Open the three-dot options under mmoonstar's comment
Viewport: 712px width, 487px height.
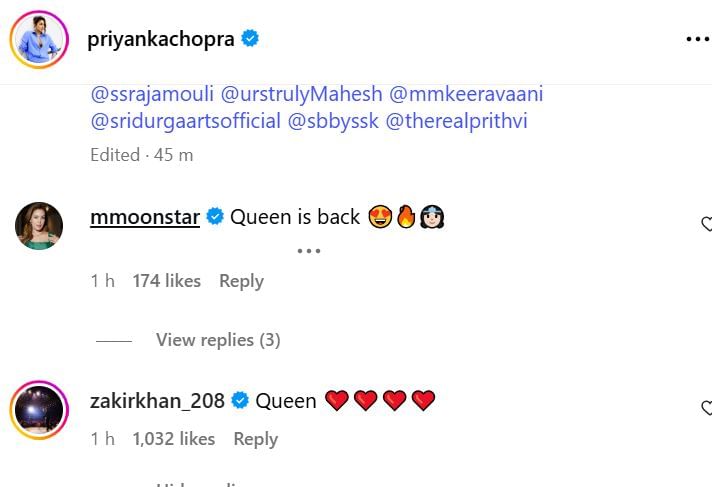pyautogui.click(x=308, y=250)
